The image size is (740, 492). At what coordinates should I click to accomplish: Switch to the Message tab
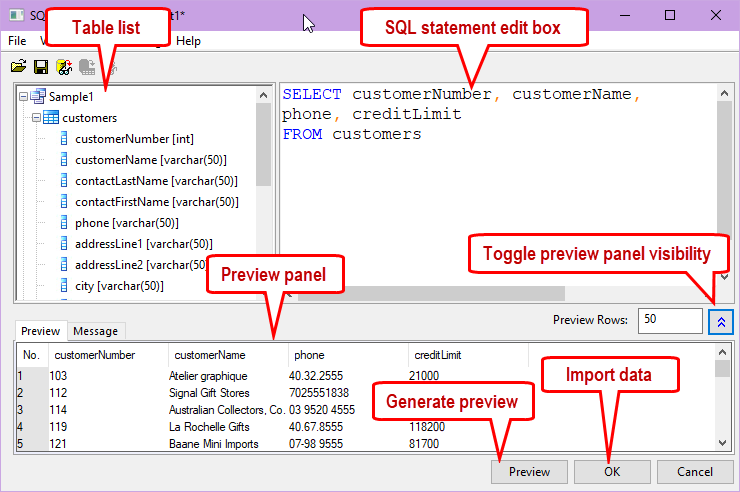point(95,331)
